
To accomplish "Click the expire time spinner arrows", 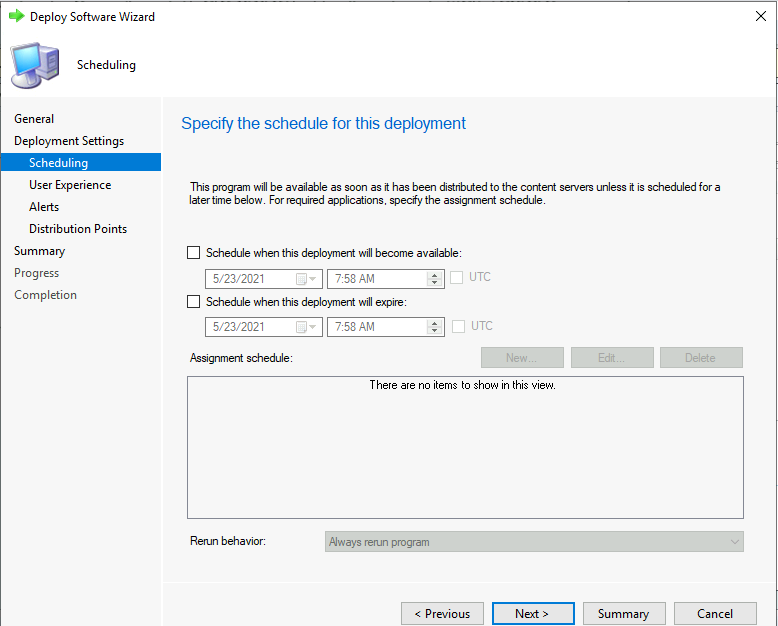I will pyautogui.click(x=435, y=327).
